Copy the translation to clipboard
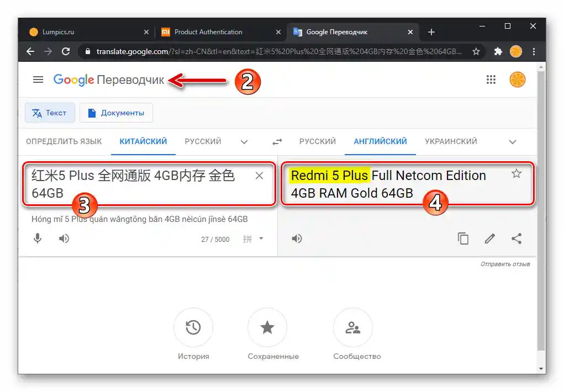Image resolution: width=564 pixels, height=392 pixels. pos(463,239)
